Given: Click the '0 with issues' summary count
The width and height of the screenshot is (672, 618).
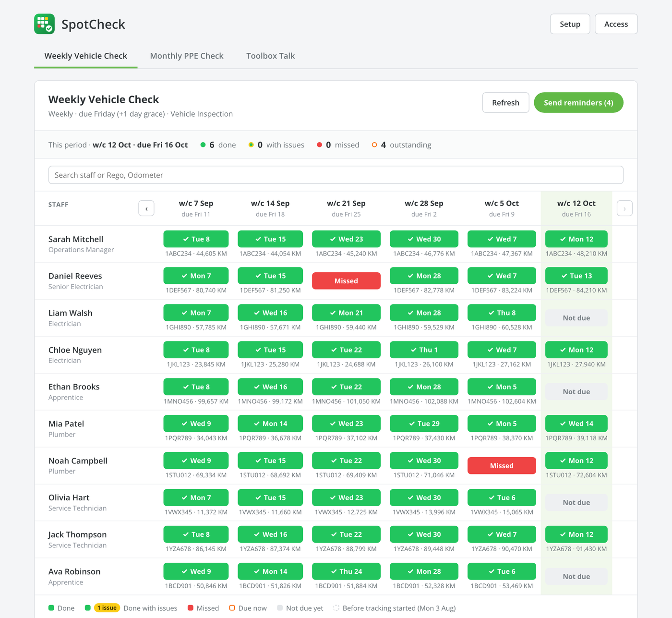Looking at the screenshot, I should (276, 145).
